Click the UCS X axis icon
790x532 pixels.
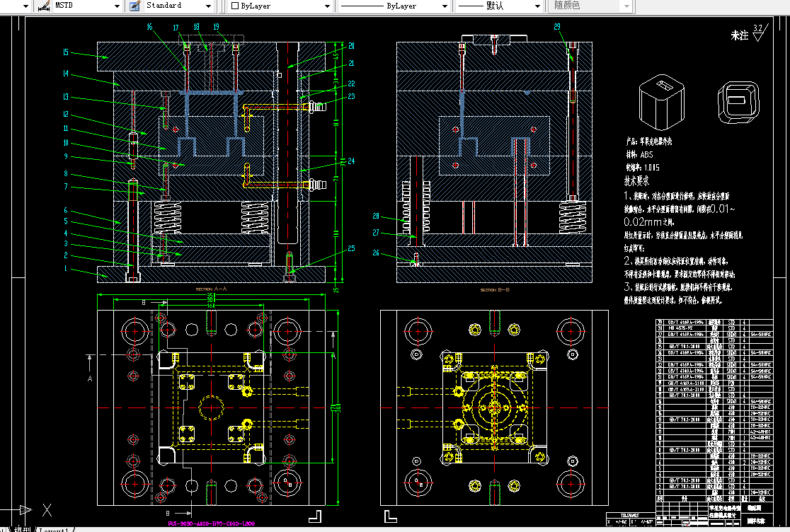[47, 510]
